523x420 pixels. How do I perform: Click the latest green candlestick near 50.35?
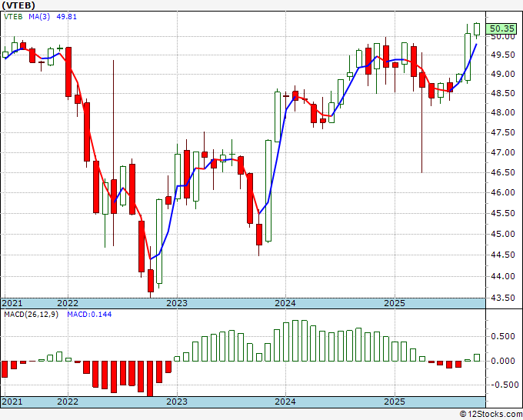pyautogui.click(x=477, y=29)
